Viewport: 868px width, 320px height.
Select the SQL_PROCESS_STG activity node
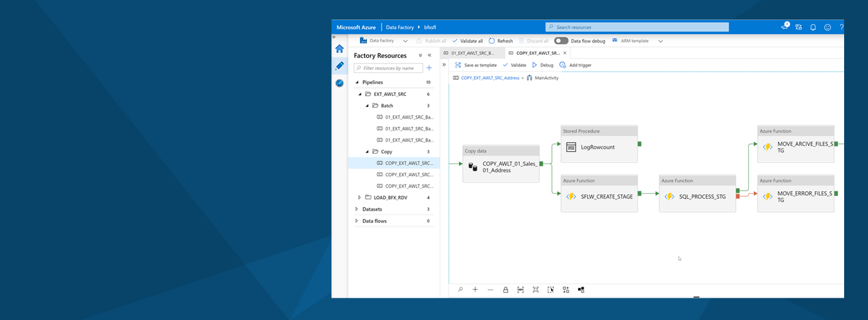(x=697, y=197)
